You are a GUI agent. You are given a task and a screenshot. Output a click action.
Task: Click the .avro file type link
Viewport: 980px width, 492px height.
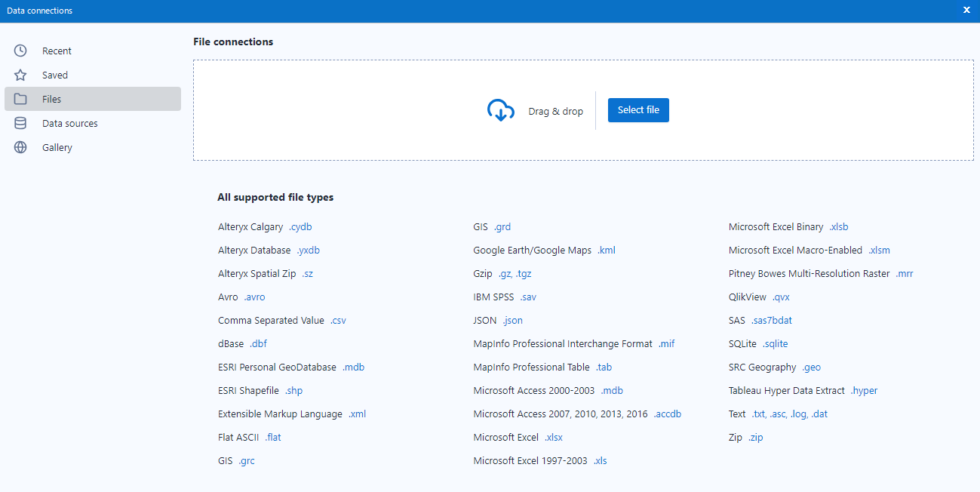[254, 297]
